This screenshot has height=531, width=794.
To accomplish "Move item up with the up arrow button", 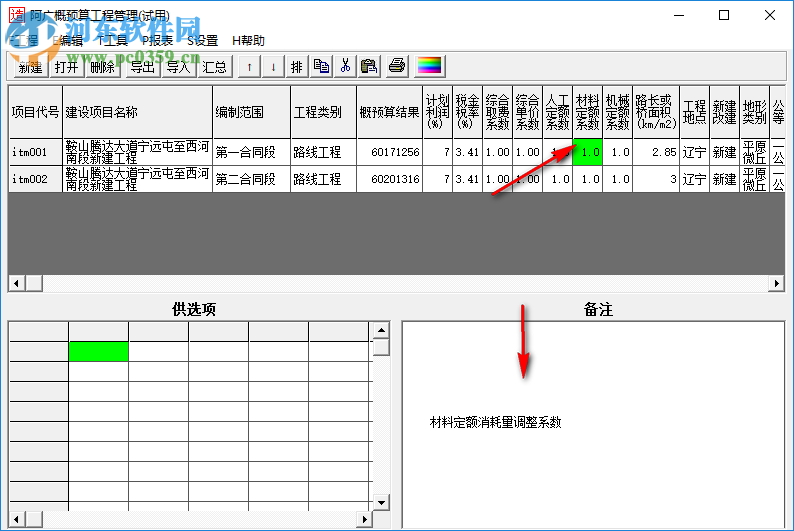I will coord(249,66).
